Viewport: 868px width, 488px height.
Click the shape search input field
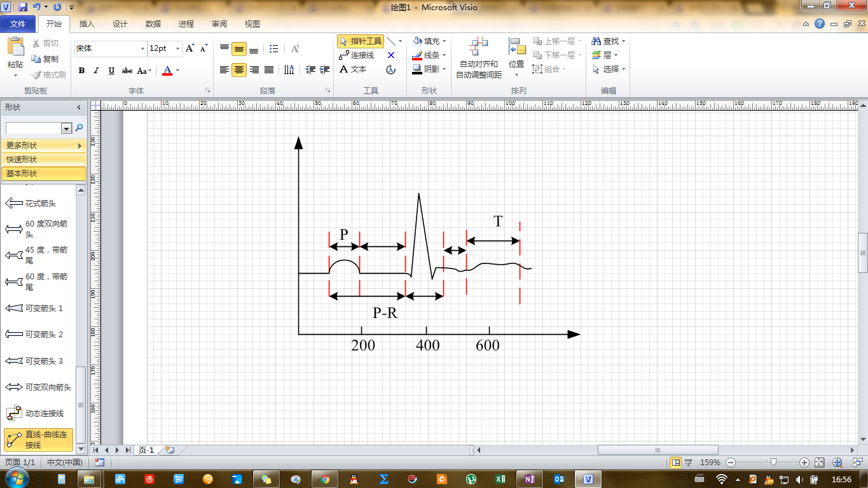(x=33, y=128)
